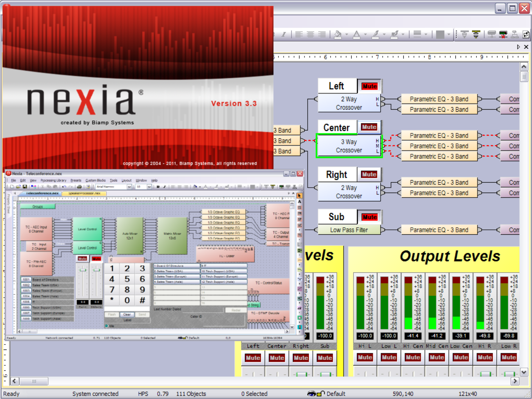The height and width of the screenshot is (399, 532).
Task: Open the grey color box dropdown arrow
Action: (x=449, y=35)
